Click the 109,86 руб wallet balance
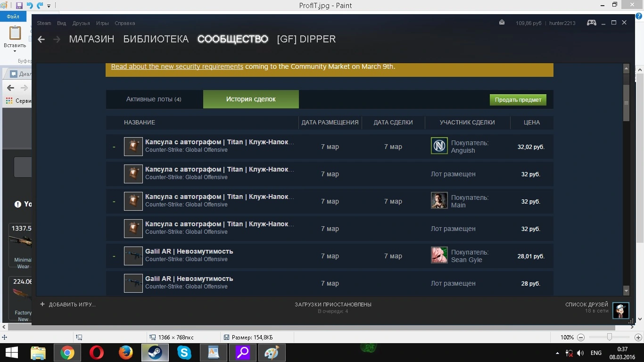This screenshot has height=362, width=644. pos(528,23)
